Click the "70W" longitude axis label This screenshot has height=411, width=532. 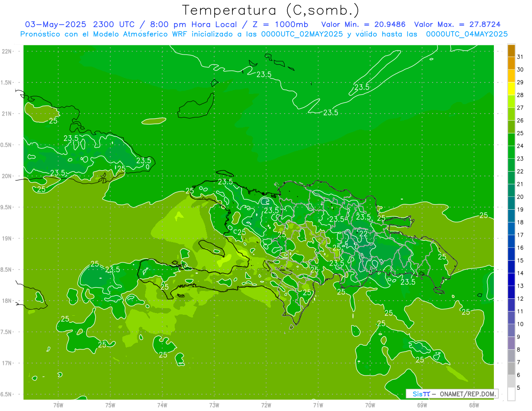point(370,405)
